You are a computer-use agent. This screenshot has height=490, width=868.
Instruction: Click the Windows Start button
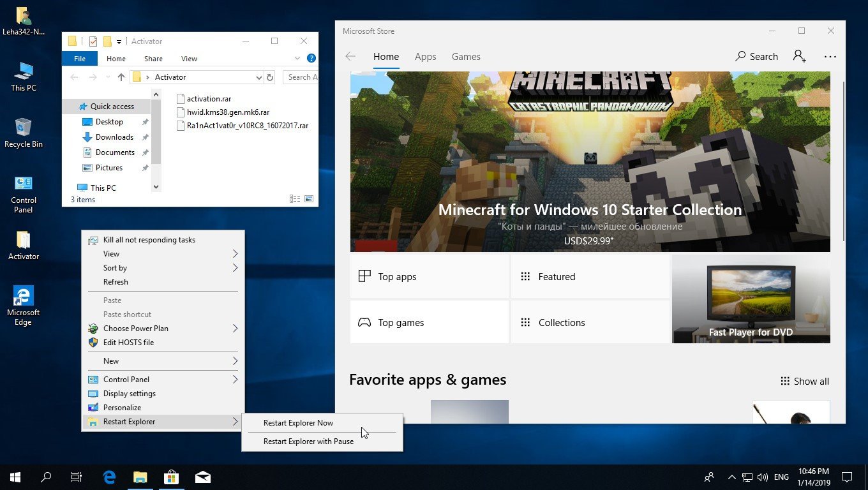[15, 477]
